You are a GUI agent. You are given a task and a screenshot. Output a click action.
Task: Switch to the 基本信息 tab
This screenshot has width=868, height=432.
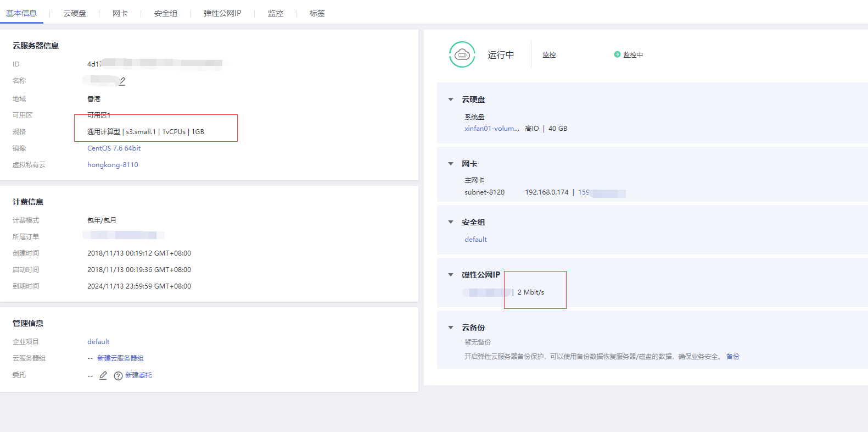(21, 13)
